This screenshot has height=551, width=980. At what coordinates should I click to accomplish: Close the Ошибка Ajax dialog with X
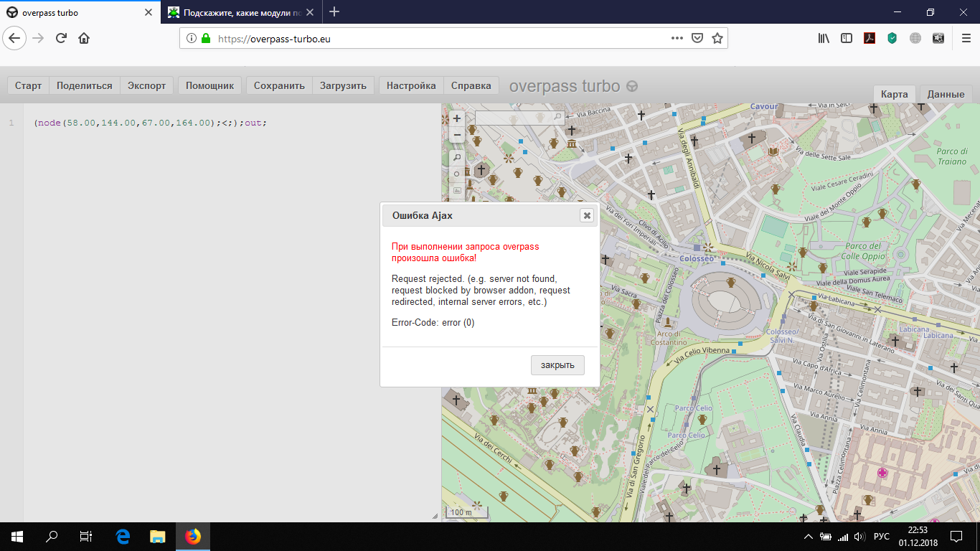[587, 215]
